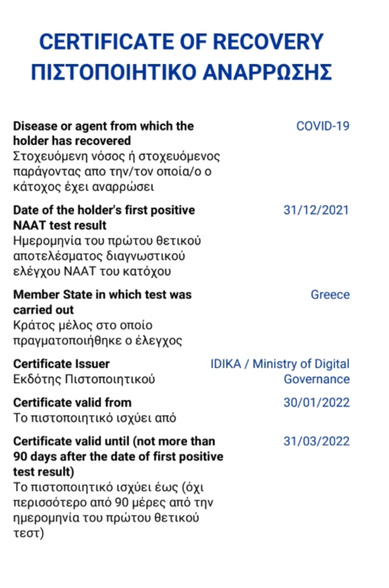Select the "Certificate valid from" label
The image size is (389, 588).
pos(72,402)
